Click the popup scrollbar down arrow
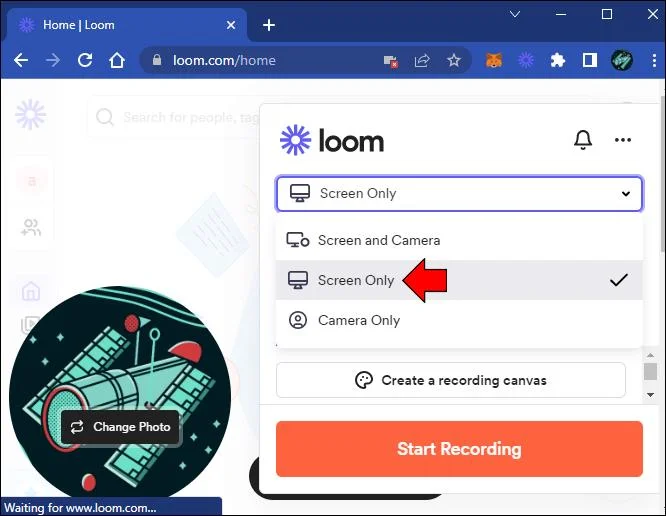Viewport: 666px width, 516px height. 650,395
